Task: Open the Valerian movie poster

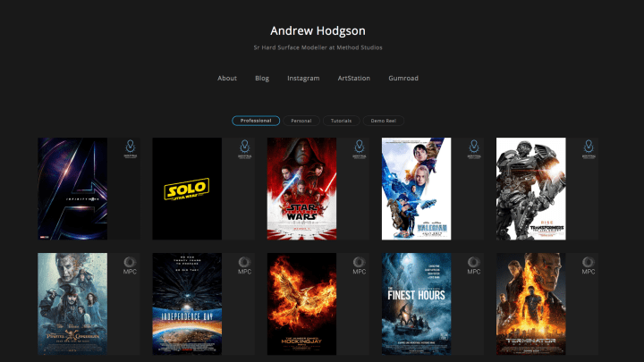Action: click(416, 189)
